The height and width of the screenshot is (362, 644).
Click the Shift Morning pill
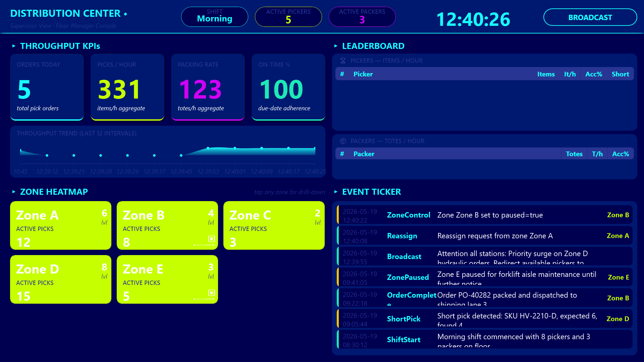click(215, 17)
